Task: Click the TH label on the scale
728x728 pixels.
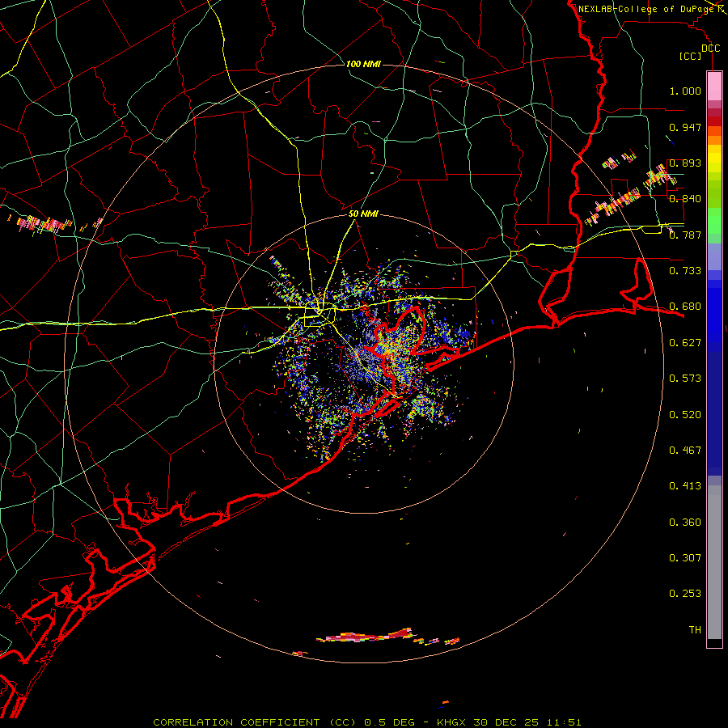Action: 695,630
